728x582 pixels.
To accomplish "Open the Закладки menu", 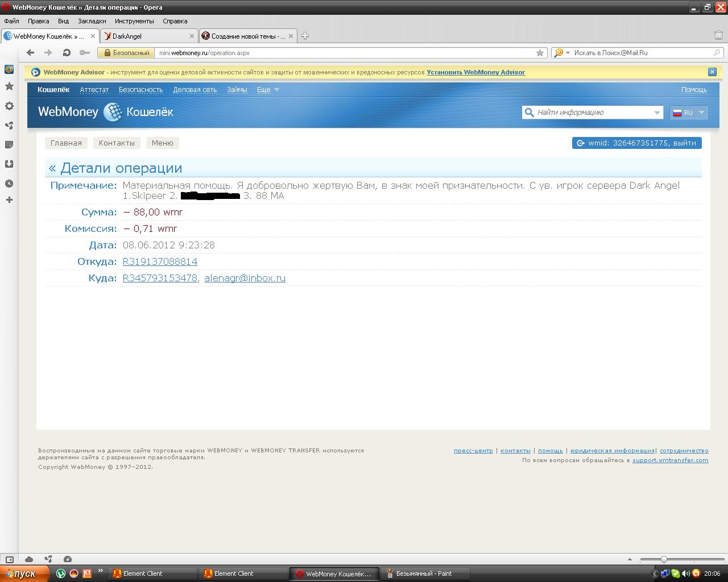I will (92, 21).
